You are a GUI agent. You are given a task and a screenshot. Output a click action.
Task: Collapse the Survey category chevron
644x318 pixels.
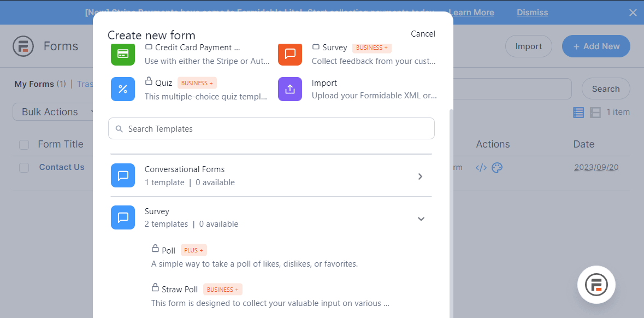[421, 219]
